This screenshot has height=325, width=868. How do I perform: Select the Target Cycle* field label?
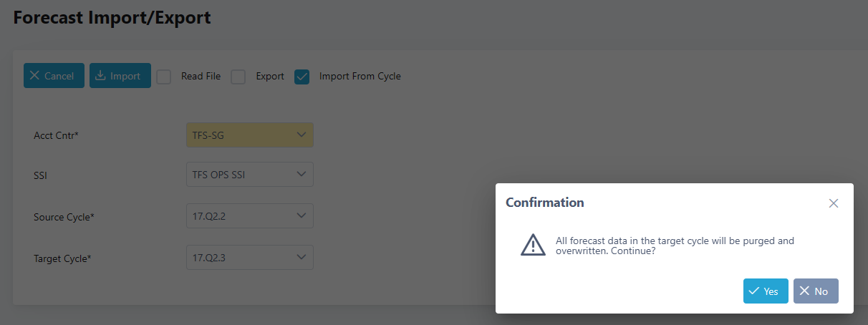tap(63, 258)
